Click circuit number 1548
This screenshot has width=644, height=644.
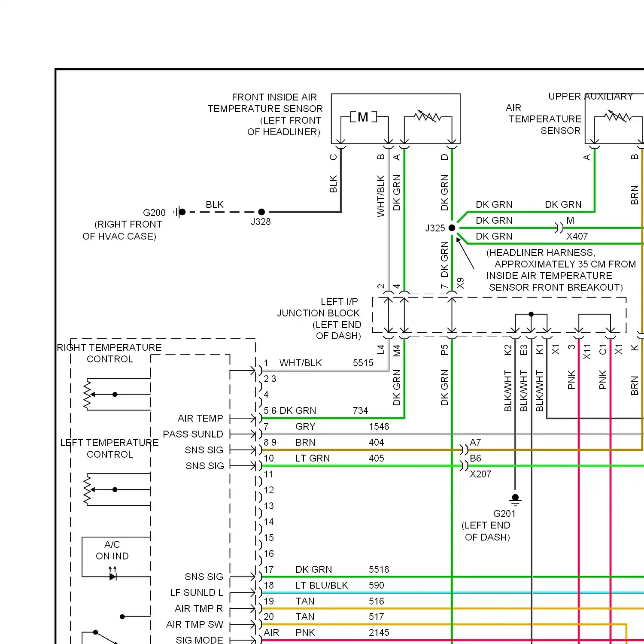point(379,427)
